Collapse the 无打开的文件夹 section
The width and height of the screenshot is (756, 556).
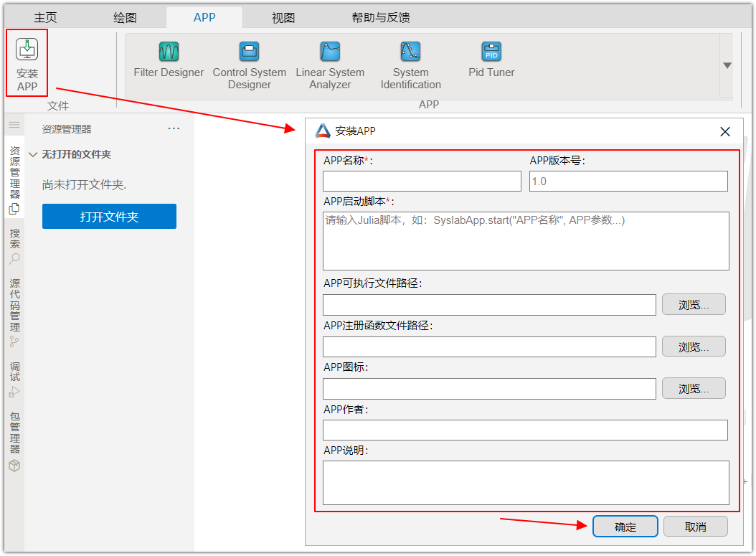[x=33, y=155]
